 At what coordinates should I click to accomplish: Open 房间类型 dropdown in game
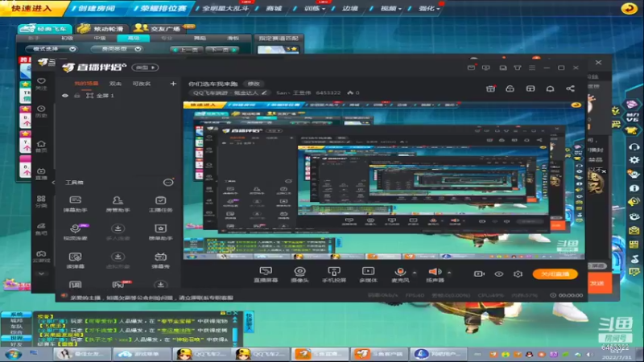point(117,49)
